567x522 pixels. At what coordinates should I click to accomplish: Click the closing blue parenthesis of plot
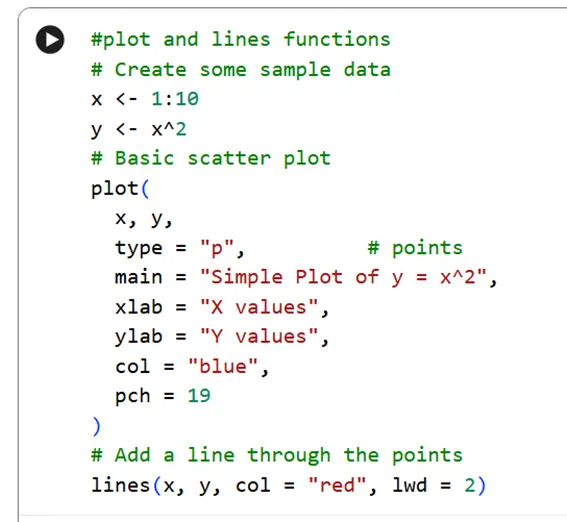96,426
